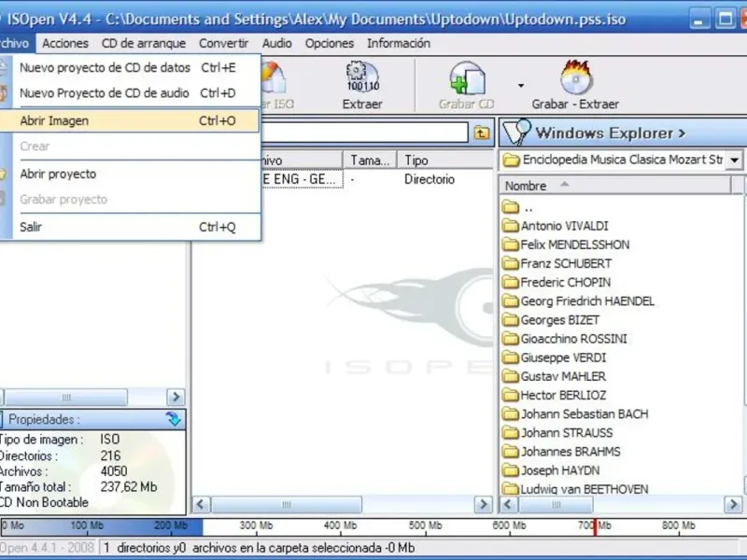Viewport: 747px width, 560px height.
Task: Select the Felix MENDELSSHON folder
Action: point(566,245)
